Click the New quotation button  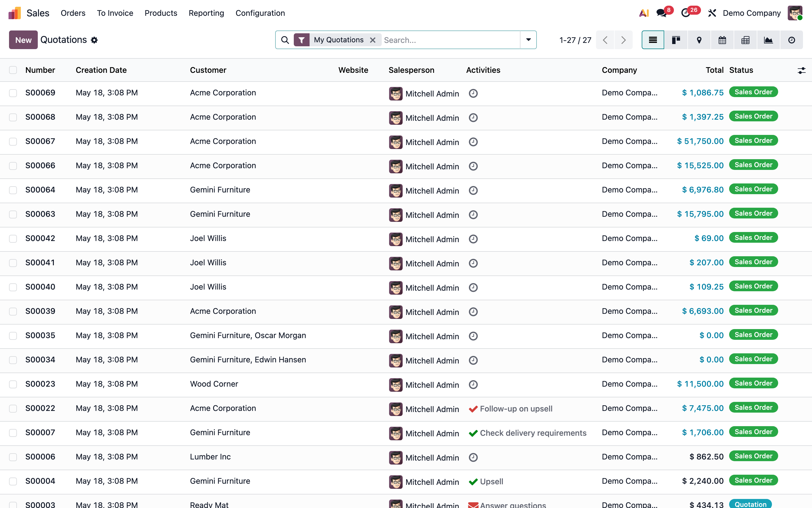pyautogui.click(x=23, y=40)
